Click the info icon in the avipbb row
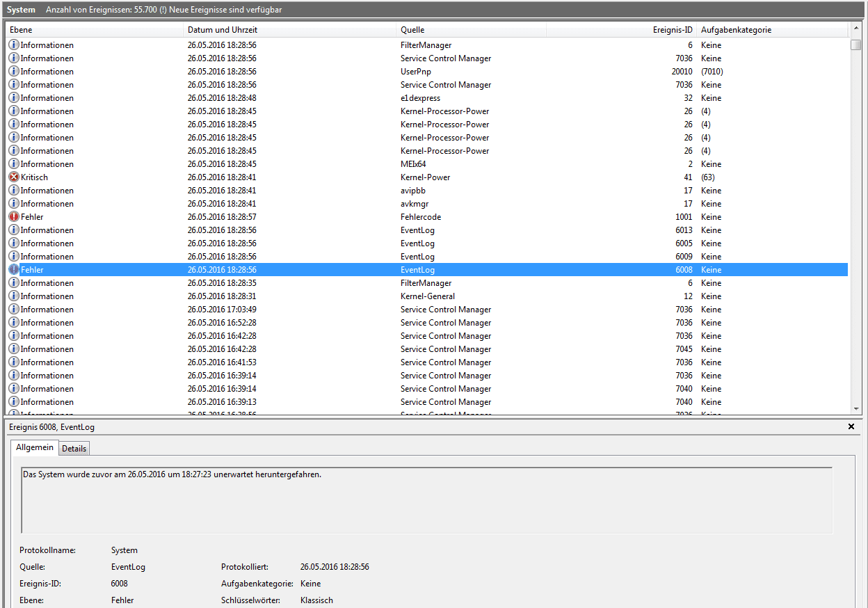Image resolution: width=868 pixels, height=608 pixels. (14, 191)
